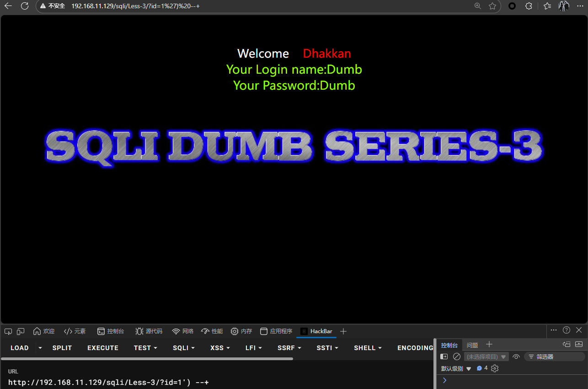The width and height of the screenshot is (588, 389).
Task: Open the Elements (元素) tab
Action: click(75, 331)
